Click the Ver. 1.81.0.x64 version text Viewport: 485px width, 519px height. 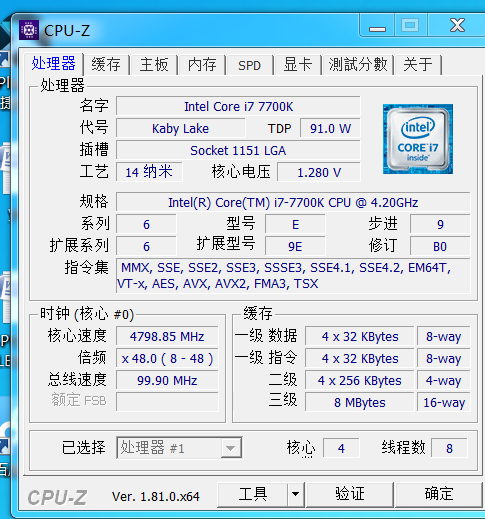click(x=156, y=497)
